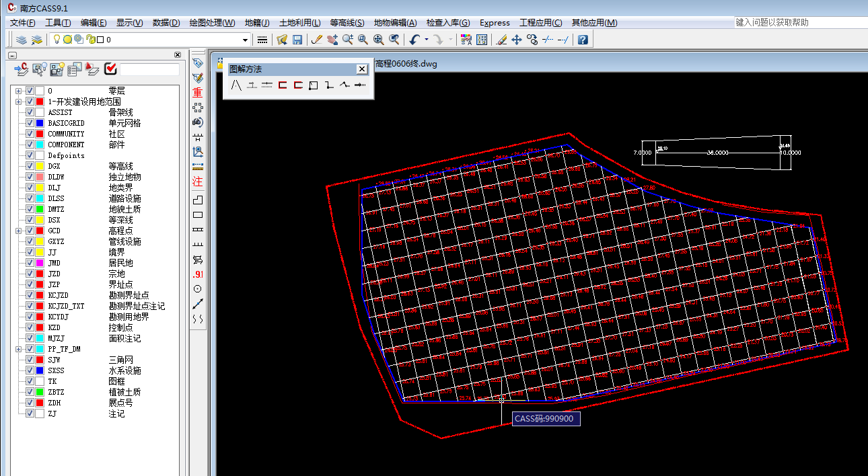Expand the GCD tree node
Screen dimensions: 868x476
18,231
